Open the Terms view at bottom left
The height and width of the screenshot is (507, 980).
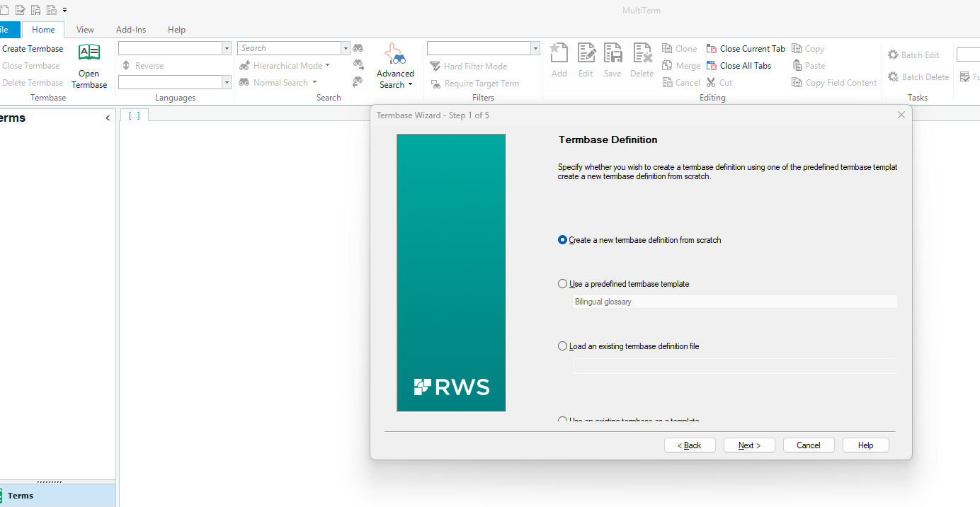pyautogui.click(x=57, y=496)
